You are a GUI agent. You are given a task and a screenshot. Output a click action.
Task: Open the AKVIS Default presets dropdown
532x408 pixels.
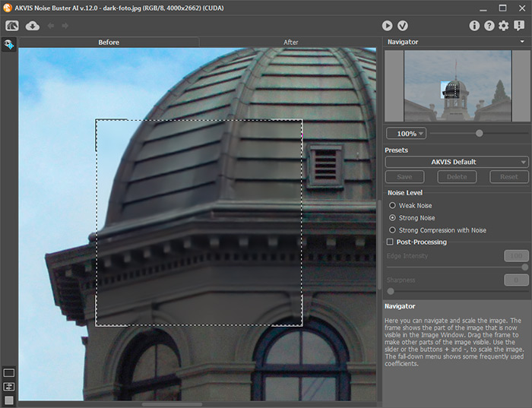pos(457,162)
